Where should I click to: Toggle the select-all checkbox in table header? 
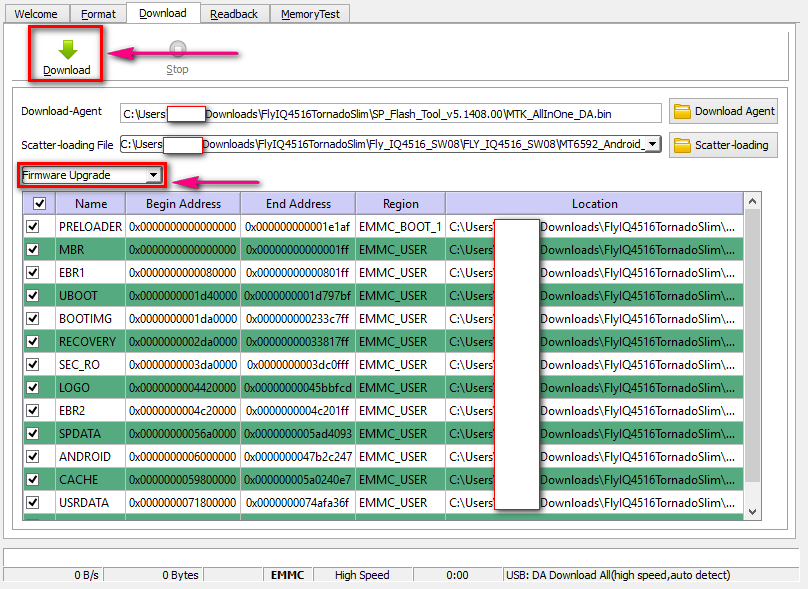39,204
